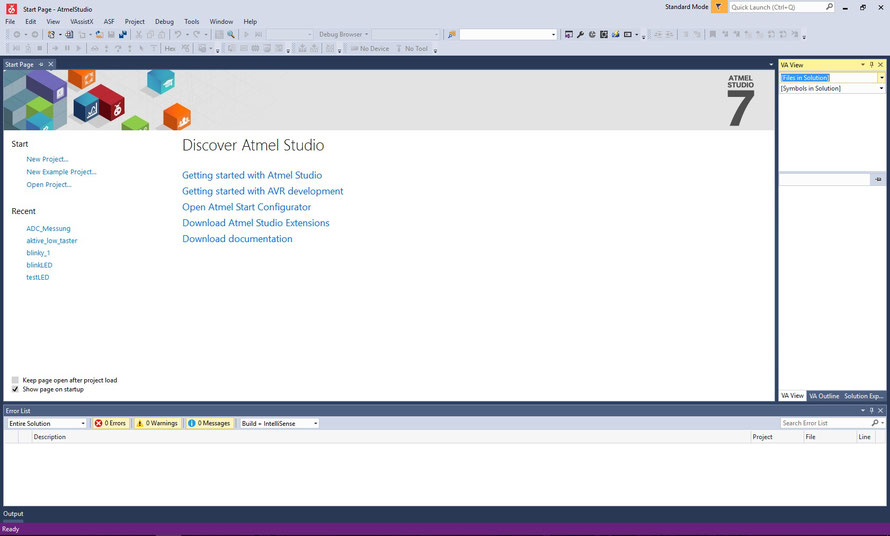Screen dimensions: 890x536
Task: Open the toolbar search combo box dropdown
Action: click(x=553, y=35)
